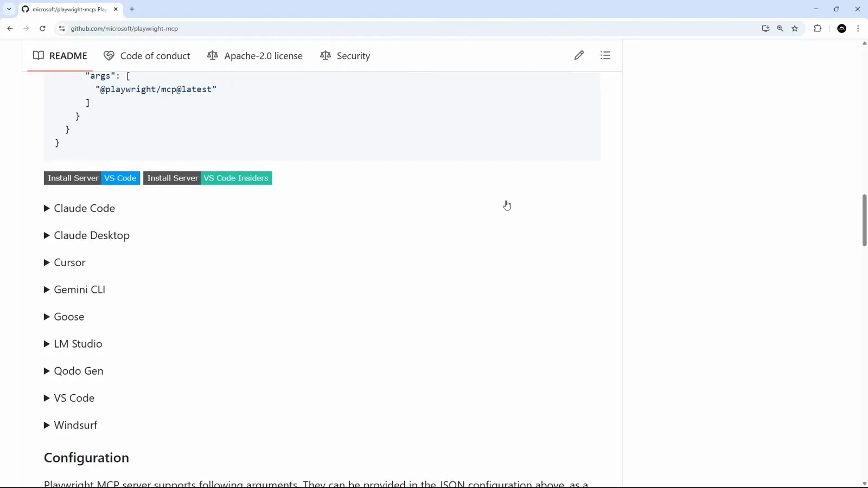
Task: Expand the Windsurf section
Action: pyautogui.click(x=71, y=425)
